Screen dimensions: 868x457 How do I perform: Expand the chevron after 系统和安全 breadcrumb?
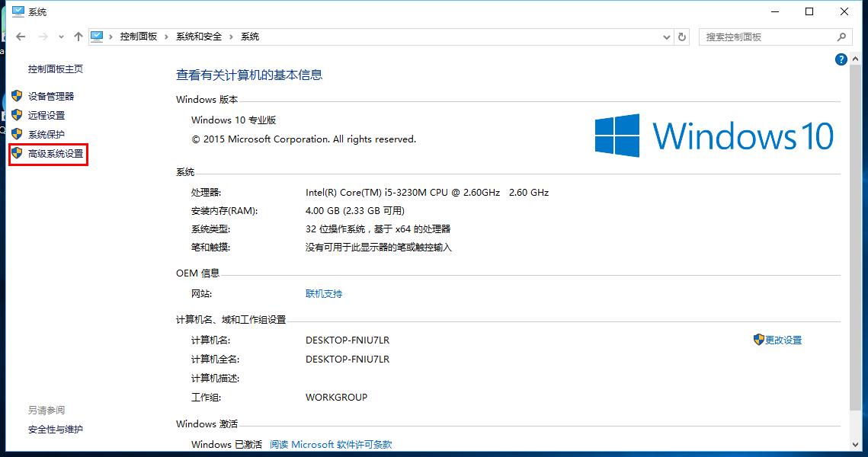point(231,37)
